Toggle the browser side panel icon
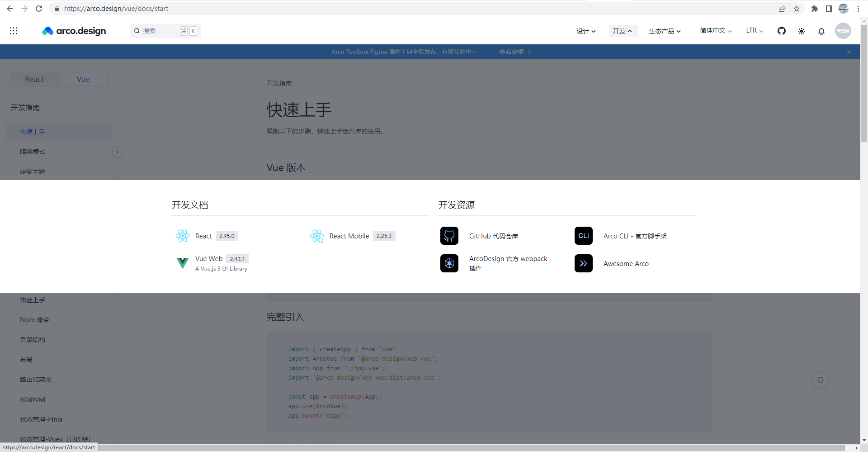 [x=829, y=9]
